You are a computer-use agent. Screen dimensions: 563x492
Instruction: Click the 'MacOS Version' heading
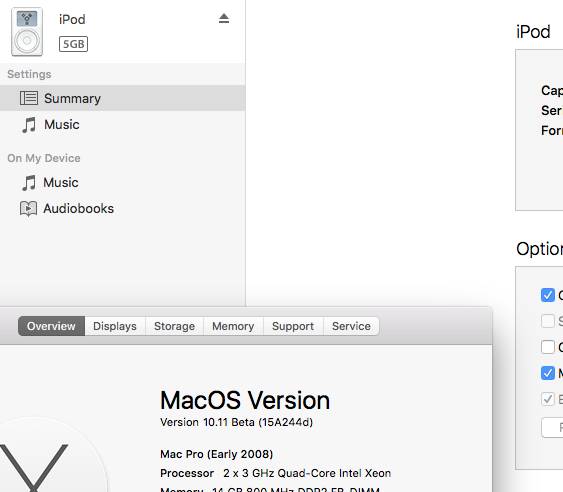coord(245,400)
